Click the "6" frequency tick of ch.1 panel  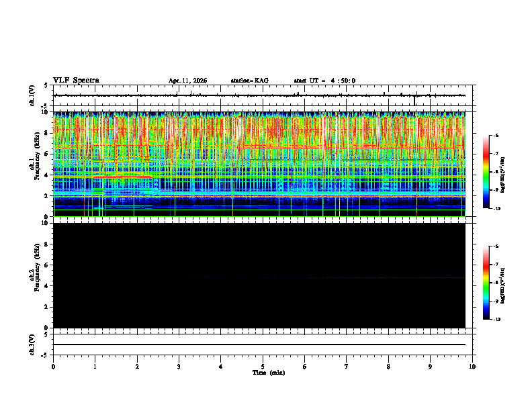coord(48,154)
